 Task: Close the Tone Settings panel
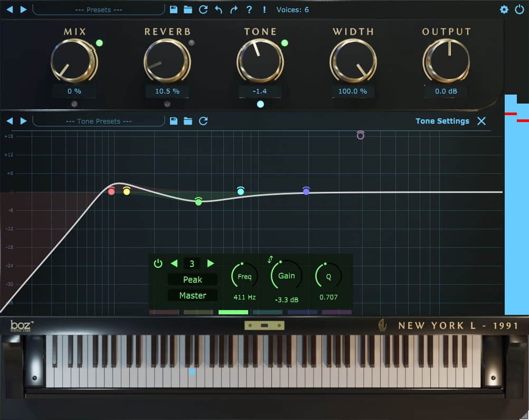[x=481, y=121]
